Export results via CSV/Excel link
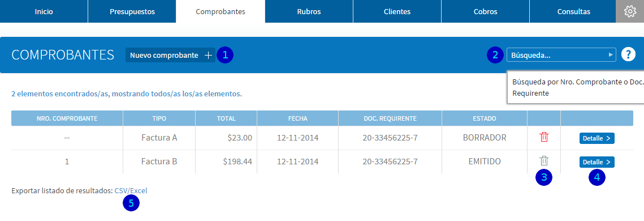The image size is (644, 221). click(x=131, y=191)
